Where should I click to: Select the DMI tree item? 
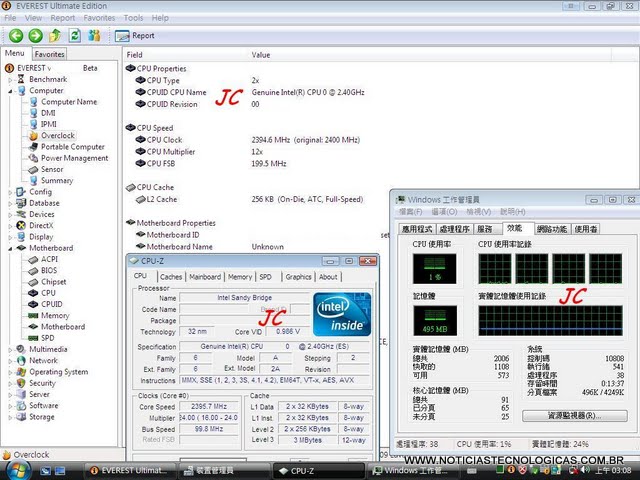tap(48, 113)
